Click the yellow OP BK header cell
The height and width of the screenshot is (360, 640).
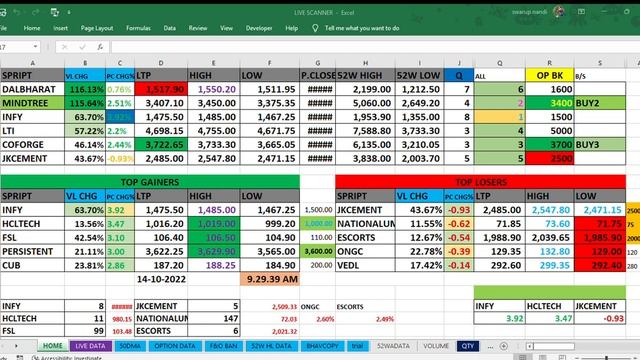click(549, 76)
